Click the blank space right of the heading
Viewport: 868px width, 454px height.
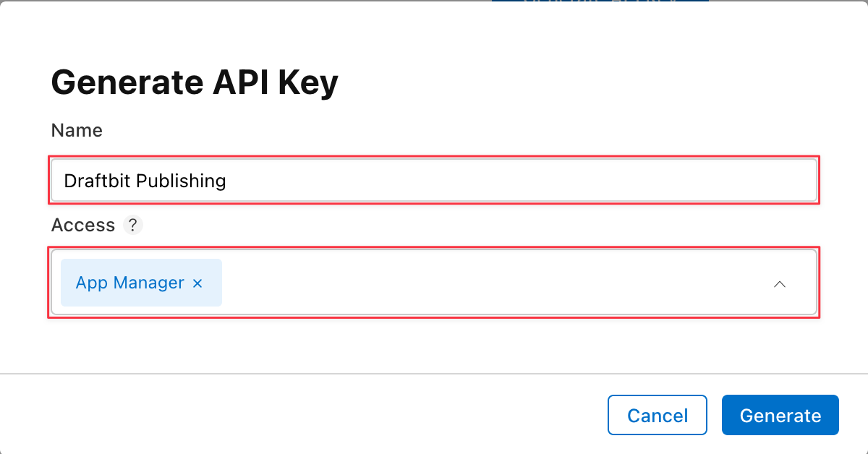pos(579,82)
